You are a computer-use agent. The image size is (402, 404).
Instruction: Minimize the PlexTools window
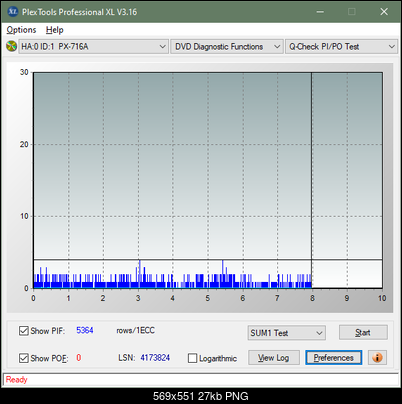(x=320, y=12)
